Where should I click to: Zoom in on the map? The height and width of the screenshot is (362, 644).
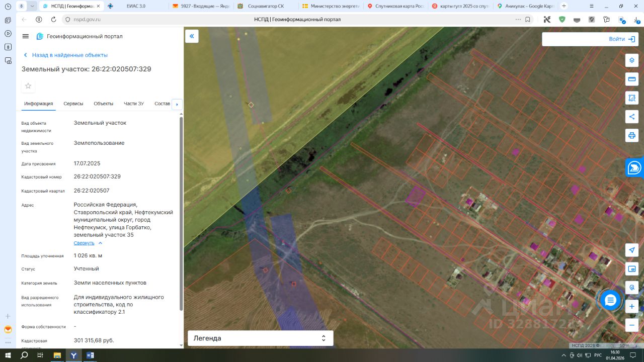632,306
